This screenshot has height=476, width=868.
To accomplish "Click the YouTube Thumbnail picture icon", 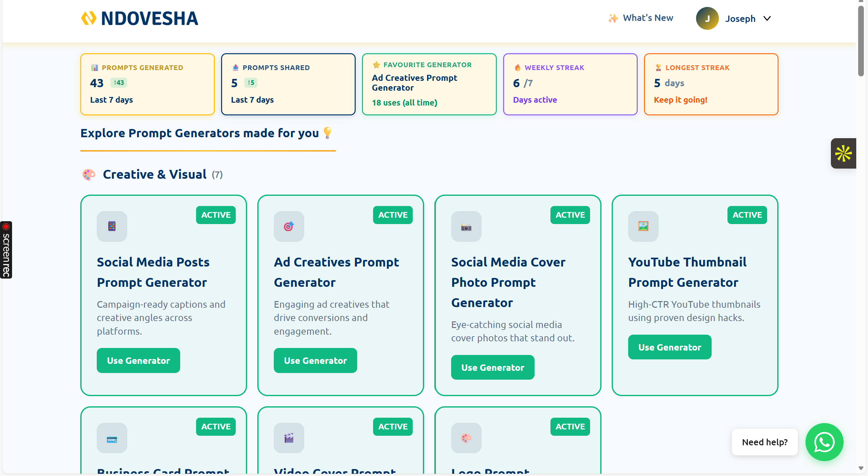I will coord(643,226).
